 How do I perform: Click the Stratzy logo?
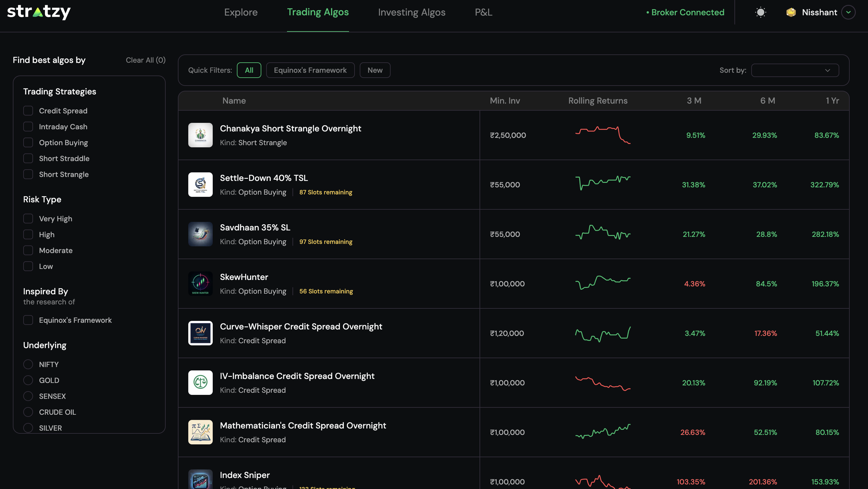[x=39, y=12]
